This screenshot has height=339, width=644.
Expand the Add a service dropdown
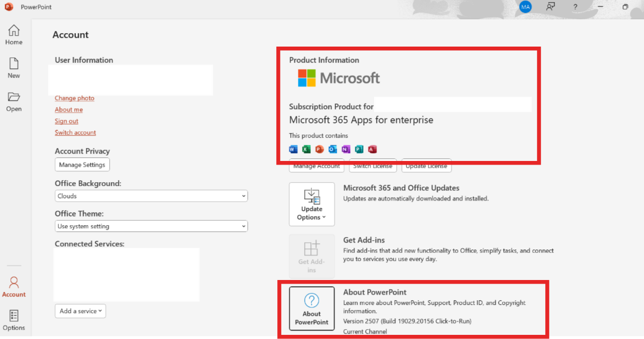point(80,311)
